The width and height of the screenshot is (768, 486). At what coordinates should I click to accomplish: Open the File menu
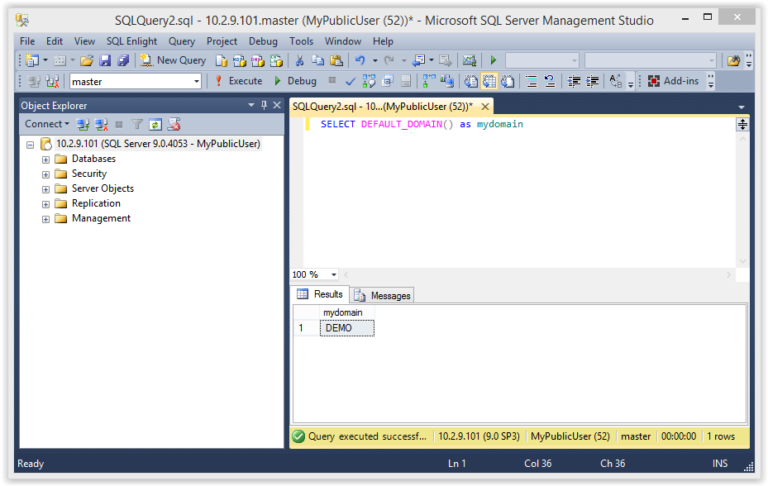click(27, 41)
